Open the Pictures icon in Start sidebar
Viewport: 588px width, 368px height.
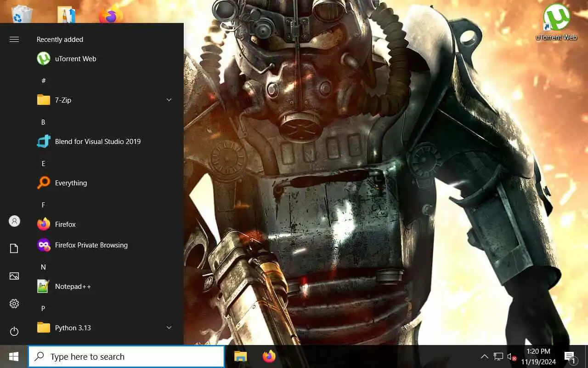(14, 276)
